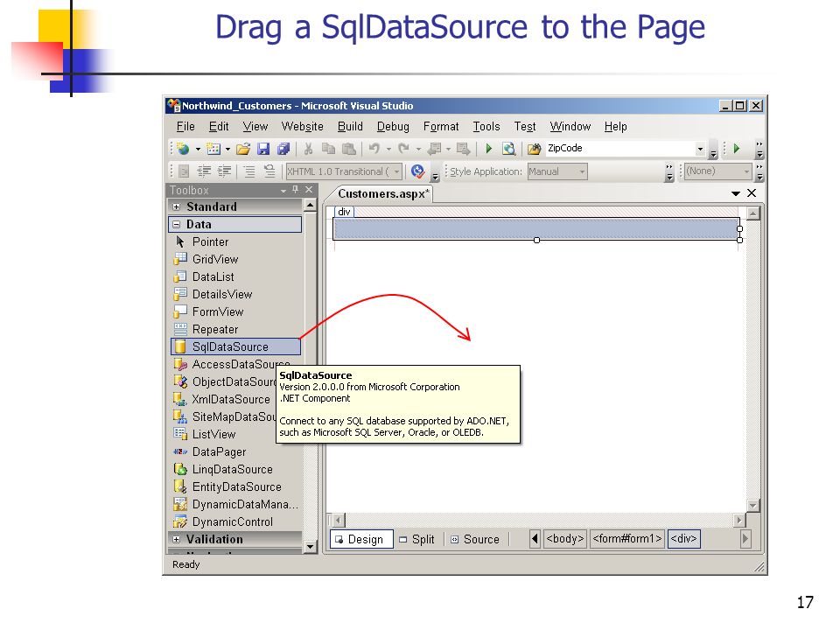Image resolution: width=840 pixels, height=630 pixels.
Task: Click the Redo arrow icon
Action: coord(403,149)
